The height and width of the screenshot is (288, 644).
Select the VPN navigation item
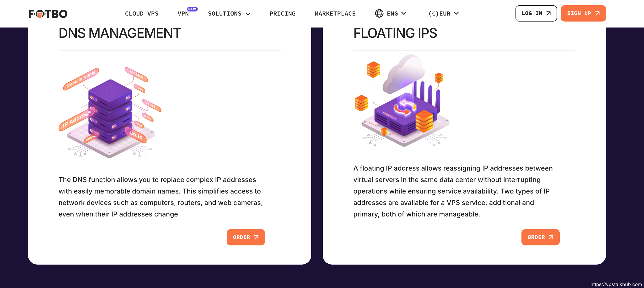tap(183, 14)
